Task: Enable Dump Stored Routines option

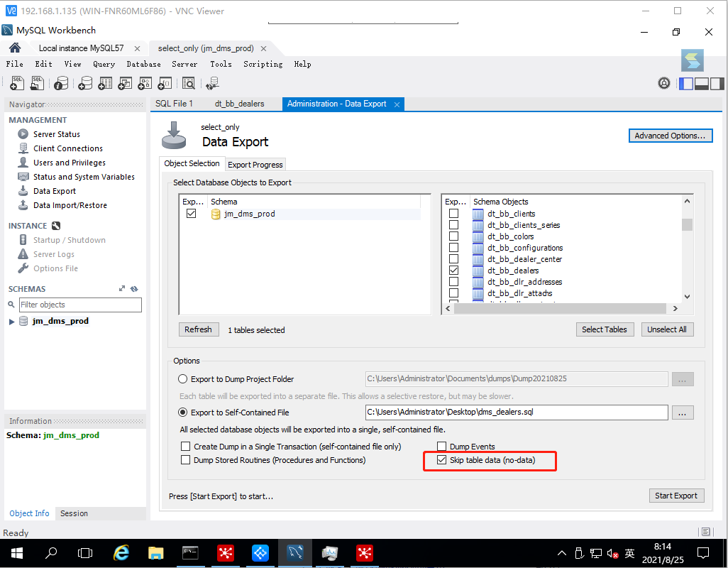Action: point(186,460)
